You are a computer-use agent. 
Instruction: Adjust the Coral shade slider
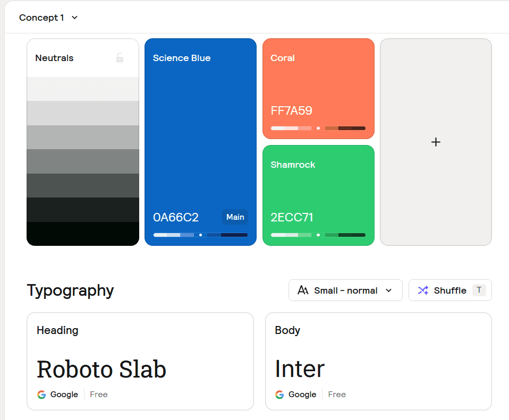318,128
